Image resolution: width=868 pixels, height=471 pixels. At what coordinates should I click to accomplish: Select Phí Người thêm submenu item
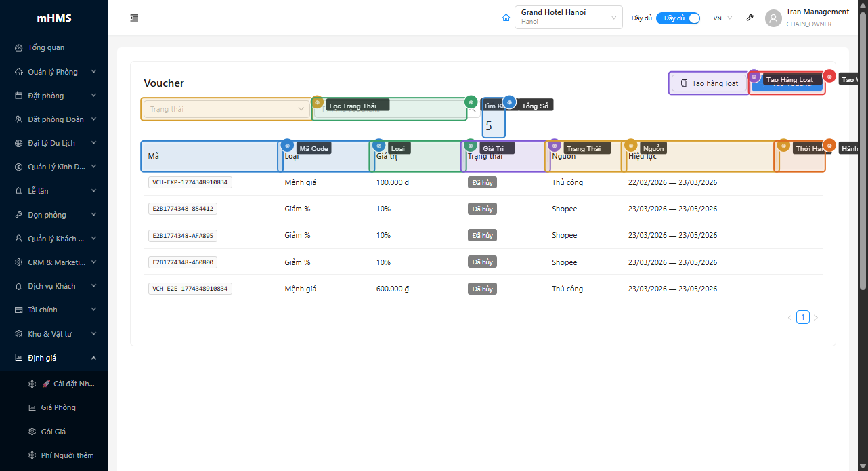tap(67, 455)
